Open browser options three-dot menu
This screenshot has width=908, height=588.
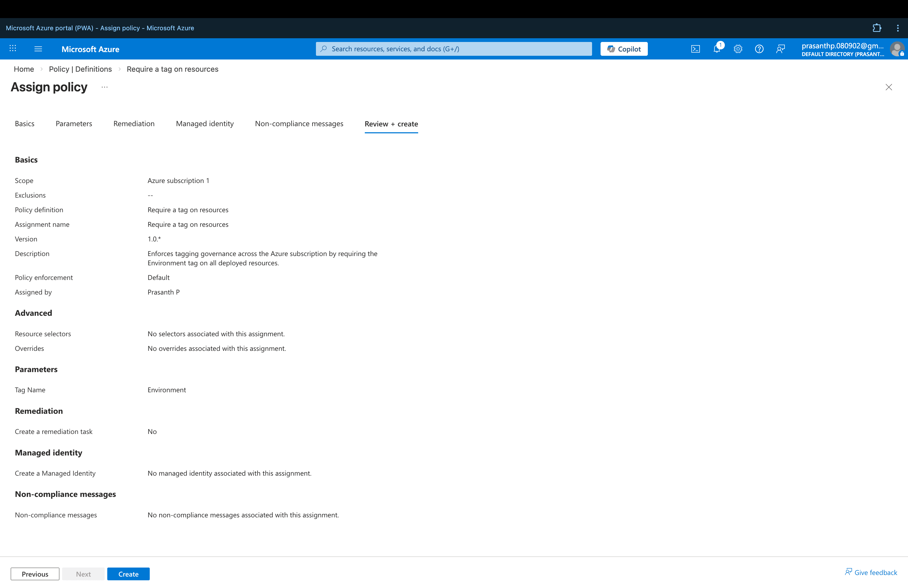pos(898,28)
